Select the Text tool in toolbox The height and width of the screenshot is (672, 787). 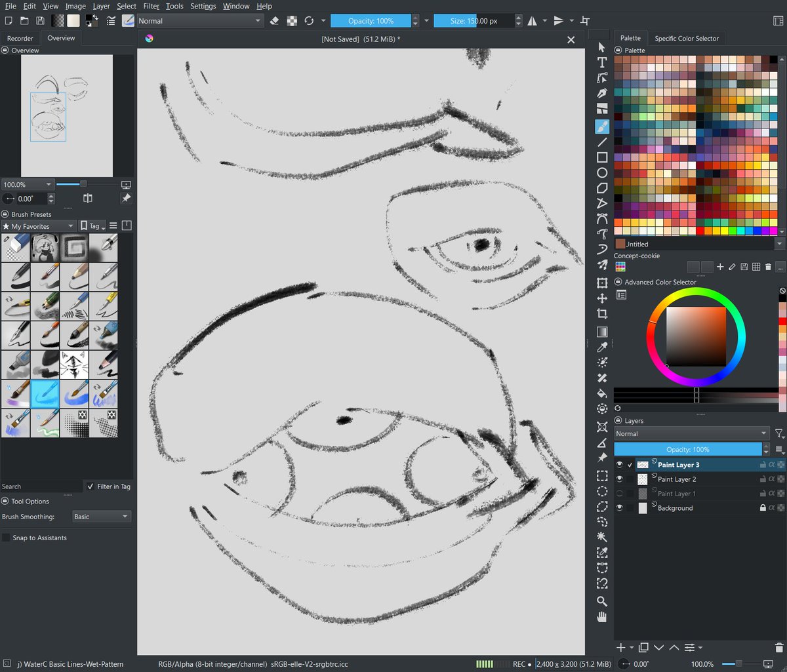(602, 62)
